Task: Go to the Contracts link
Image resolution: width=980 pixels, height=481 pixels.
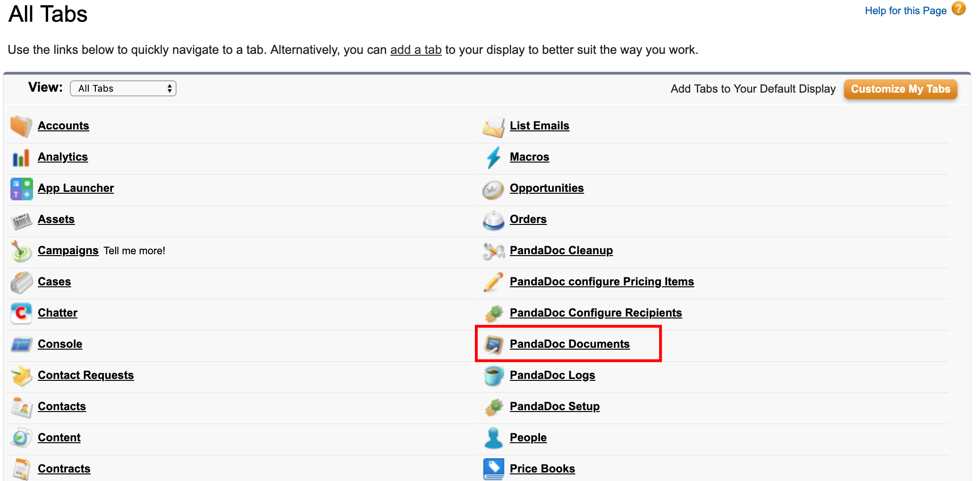Action: coord(64,469)
